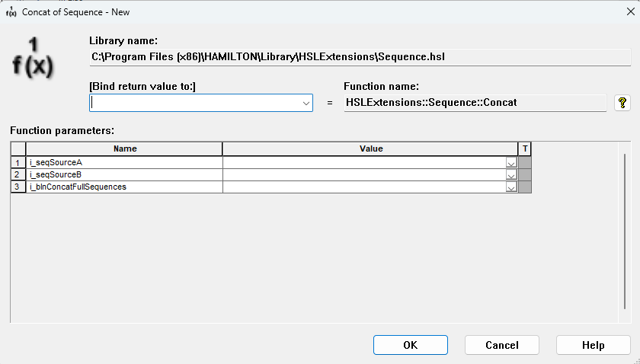Toggle the T cell for i_blnConcatFullSequences
This screenshot has height=364, width=640.
pyautogui.click(x=525, y=187)
